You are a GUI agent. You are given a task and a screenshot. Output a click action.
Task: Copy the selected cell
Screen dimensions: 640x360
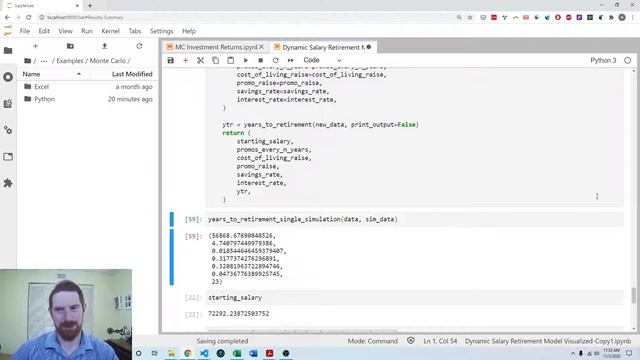216,60
